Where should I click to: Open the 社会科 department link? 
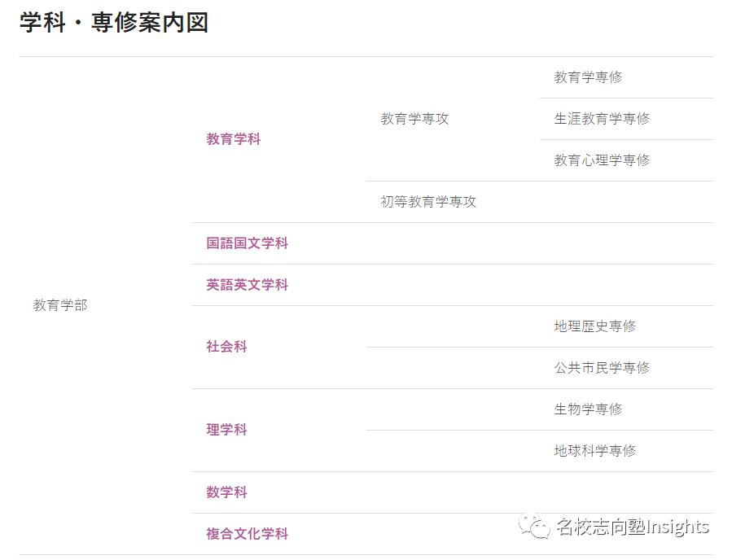(227, 347)
